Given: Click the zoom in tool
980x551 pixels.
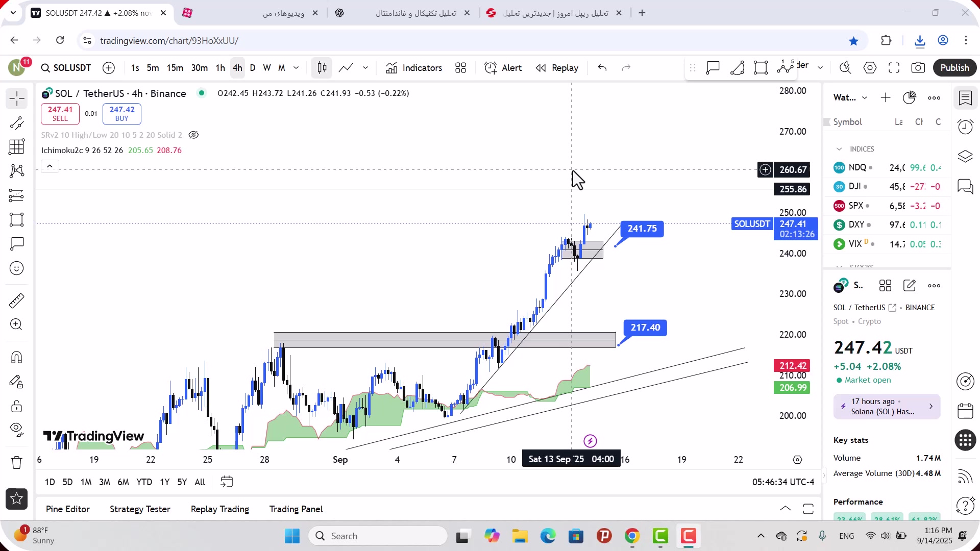Looking at the screenshot, I should (x=16, y=324).
